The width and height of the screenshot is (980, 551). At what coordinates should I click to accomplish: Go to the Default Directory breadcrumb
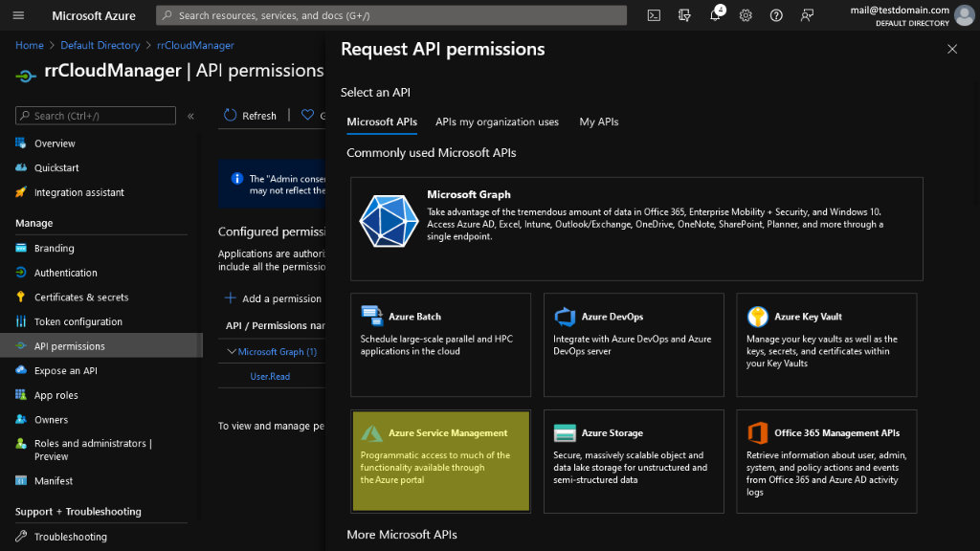(100, 45)
